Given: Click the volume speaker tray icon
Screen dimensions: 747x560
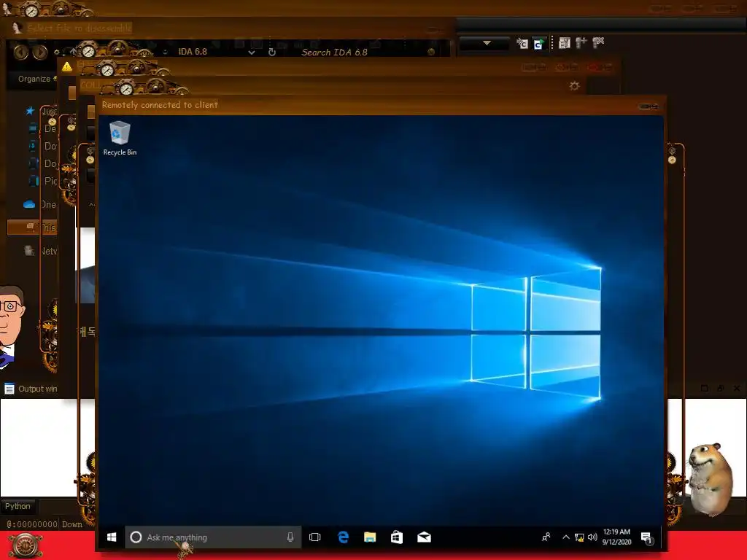Looking at the screenshot, I should [x=592, y=537].
